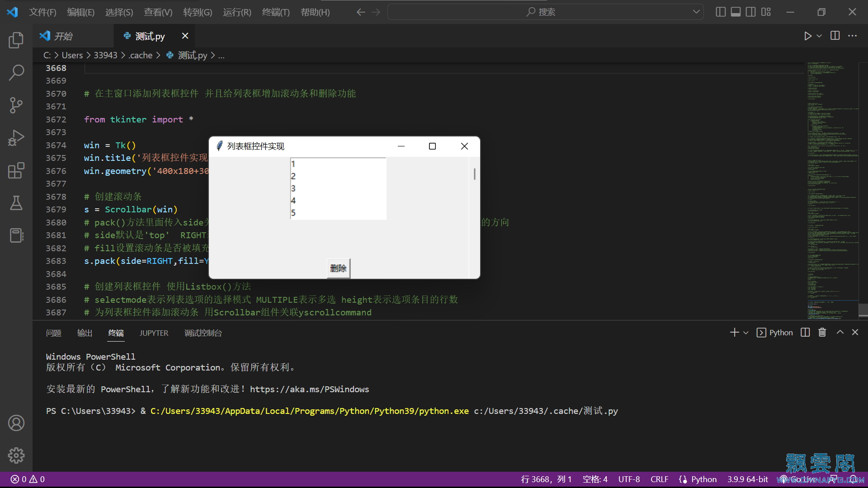Select the Python terminal entry

(775, 333)
